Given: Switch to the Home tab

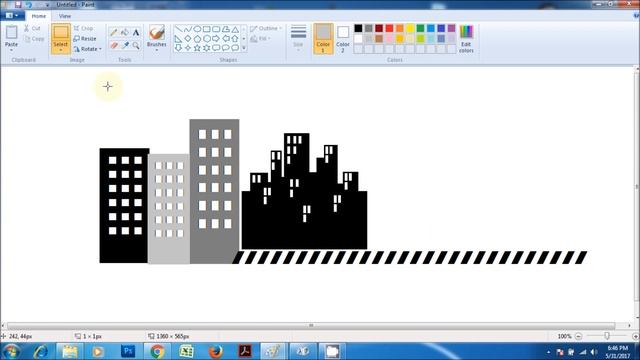Looking at the screenshot, I should coord(39,16).
